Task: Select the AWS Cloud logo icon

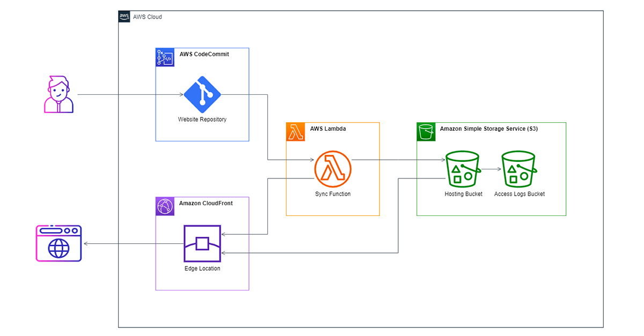Action: [x=125, y=17]
